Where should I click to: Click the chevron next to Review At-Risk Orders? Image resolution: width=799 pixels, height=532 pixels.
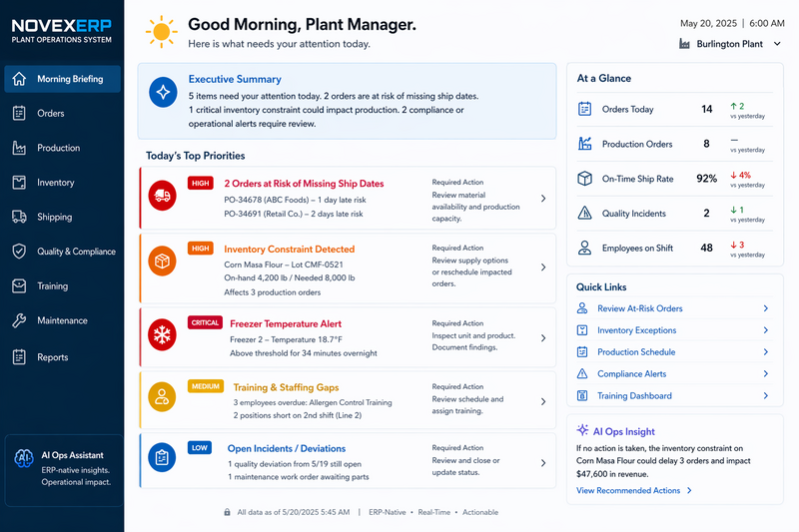pyautogui.click(x=765, y=308)
